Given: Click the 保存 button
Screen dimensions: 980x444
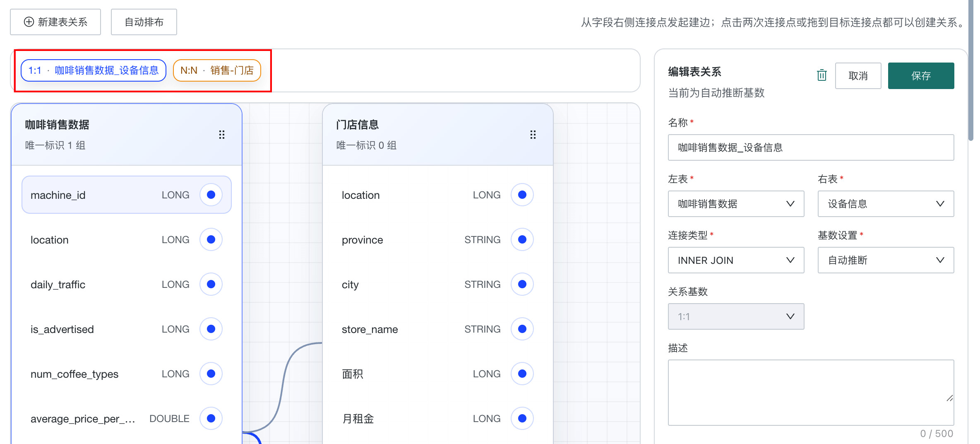Looking at the screenshot, I should 921,76.
